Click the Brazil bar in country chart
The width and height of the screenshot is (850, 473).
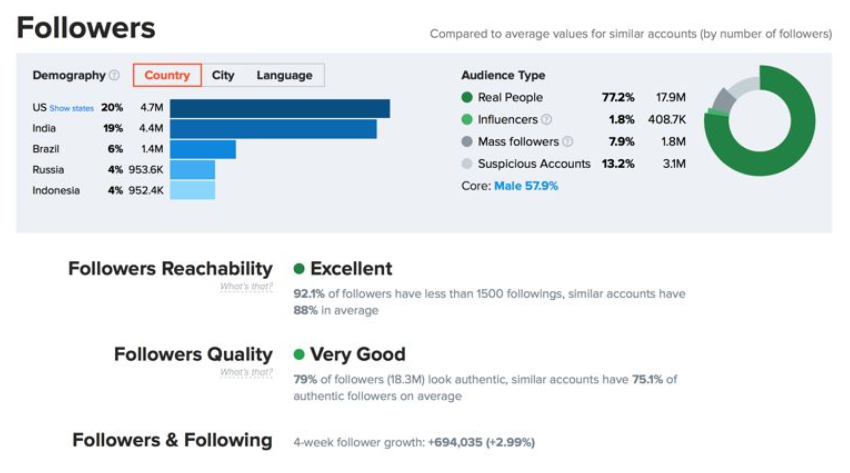click(203, 149)
